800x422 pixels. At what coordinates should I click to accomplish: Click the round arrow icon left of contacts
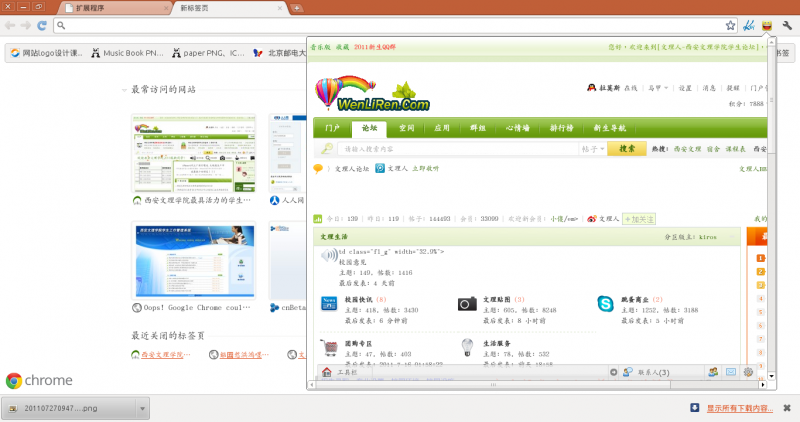(614, 372)
